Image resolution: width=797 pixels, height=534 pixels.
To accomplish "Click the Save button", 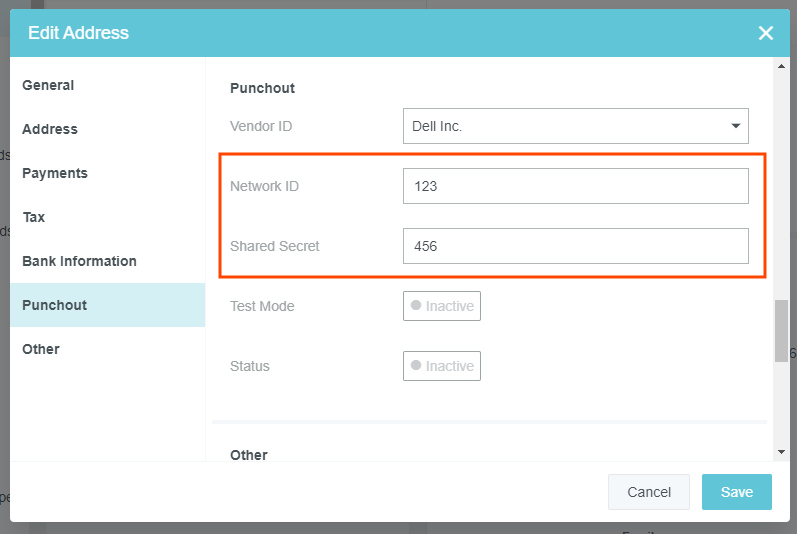I will (x=736, y=492).
